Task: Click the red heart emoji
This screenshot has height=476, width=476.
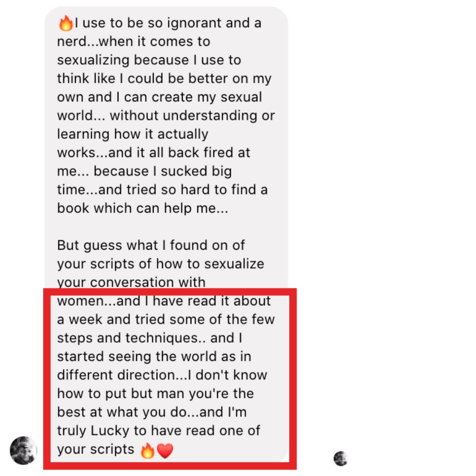Action: pos(165,450)
